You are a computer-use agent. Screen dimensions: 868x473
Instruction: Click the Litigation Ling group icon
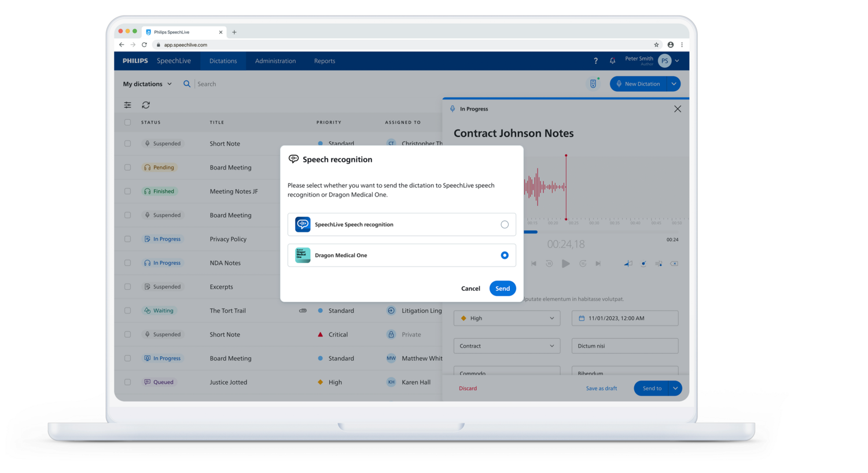[391, 311]
